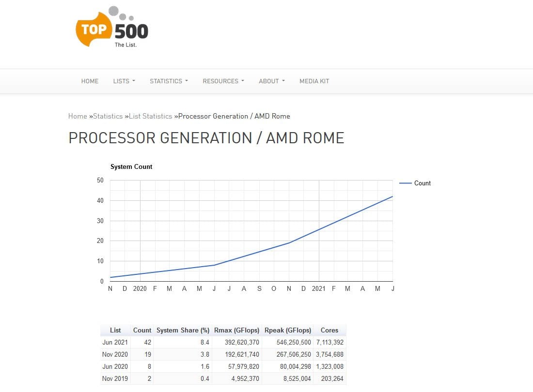Screen dimensions: 533x392
Task: Click the cores value 3,754,688
Action: [329, 354]
